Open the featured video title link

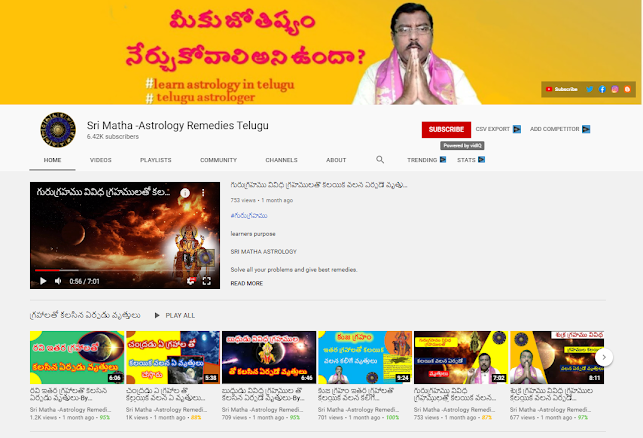tap(319, 185)
